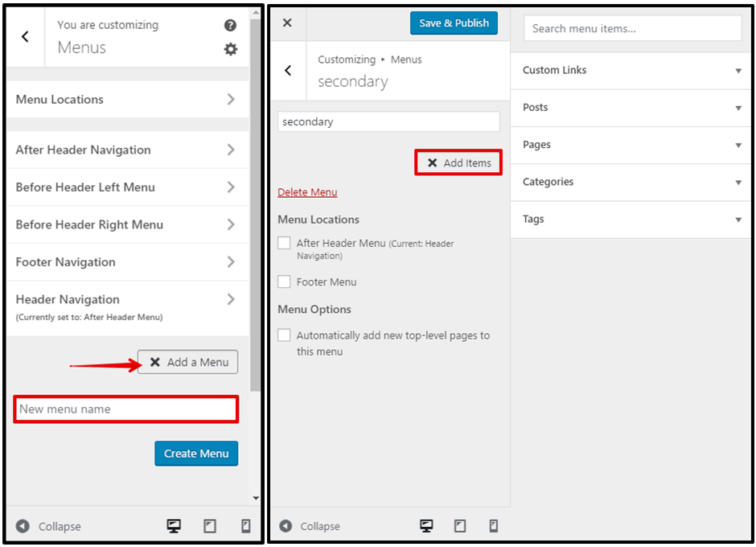
Task: Open After Header Navigation menu
Action: (128, 150)
